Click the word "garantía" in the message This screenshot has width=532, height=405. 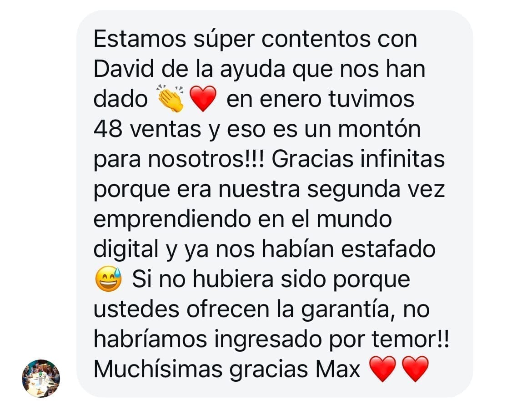pyautogui.click(x=346, y=309)
